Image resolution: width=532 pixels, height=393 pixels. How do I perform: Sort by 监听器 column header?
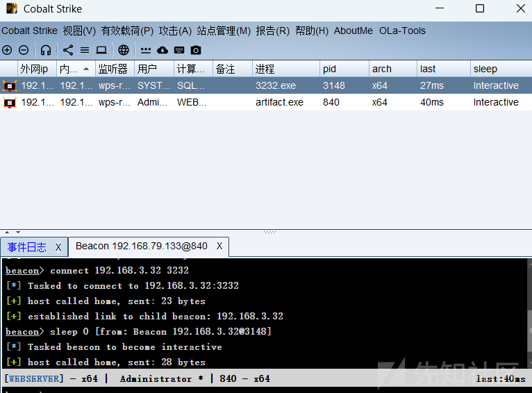pos(115,69)
